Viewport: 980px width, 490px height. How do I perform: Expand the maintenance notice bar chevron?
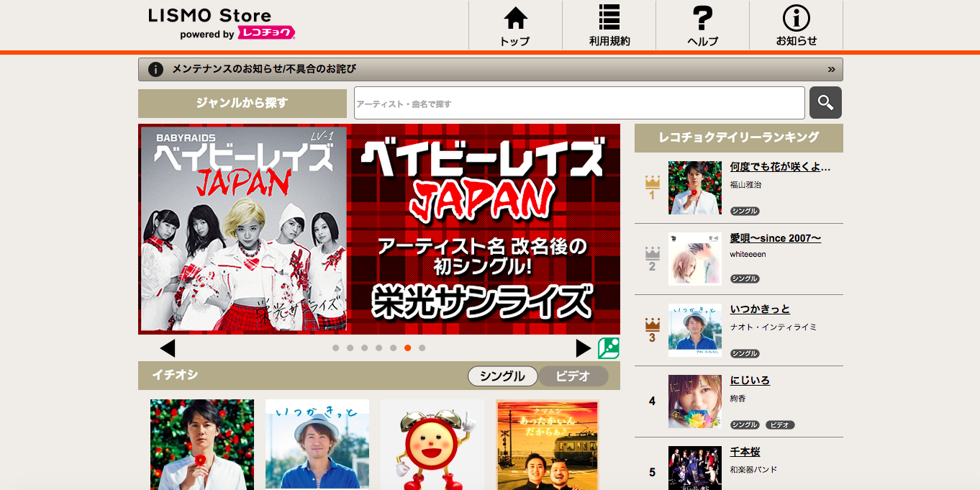pos(831,70)
